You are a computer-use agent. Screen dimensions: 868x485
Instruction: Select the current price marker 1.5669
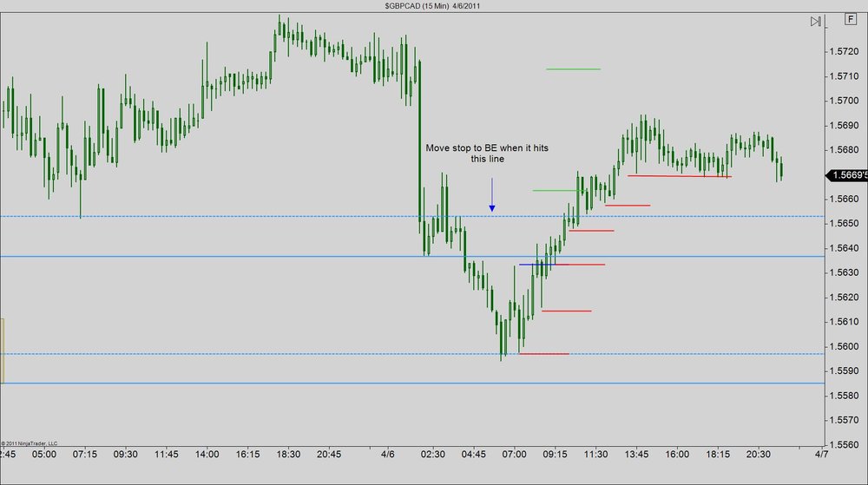[x=847, y=175]
